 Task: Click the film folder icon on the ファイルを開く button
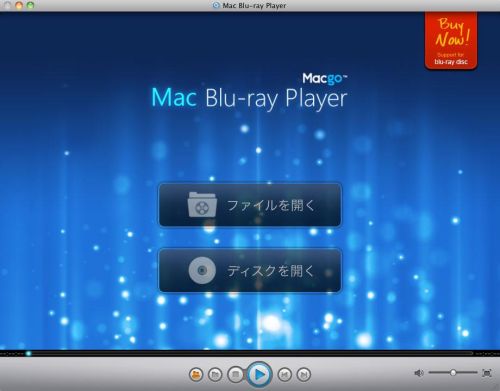pos(202,205)
